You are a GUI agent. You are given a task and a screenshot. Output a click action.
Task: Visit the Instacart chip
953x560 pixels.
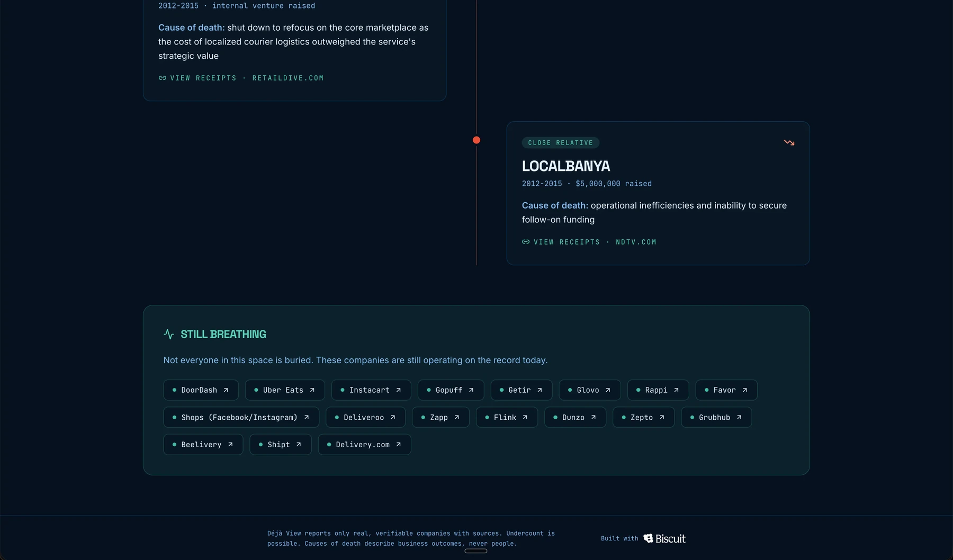click(371, 390)
